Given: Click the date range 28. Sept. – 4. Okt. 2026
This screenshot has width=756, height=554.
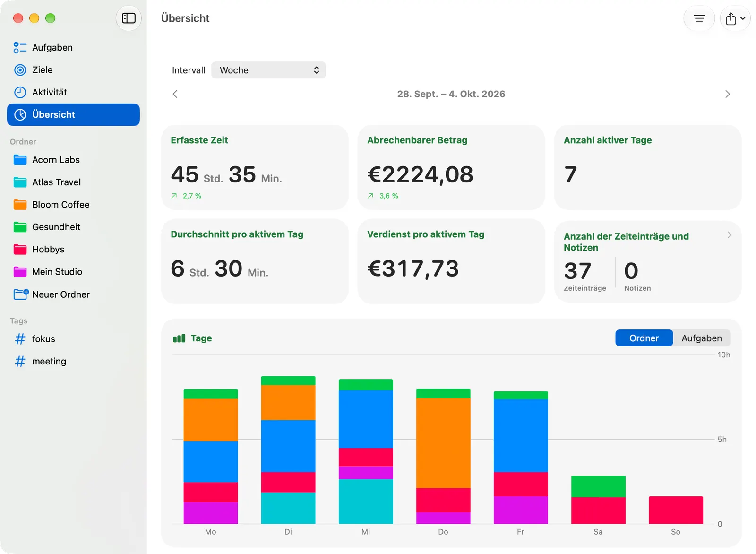Looking at the screenshot, I should coord(451,94).
